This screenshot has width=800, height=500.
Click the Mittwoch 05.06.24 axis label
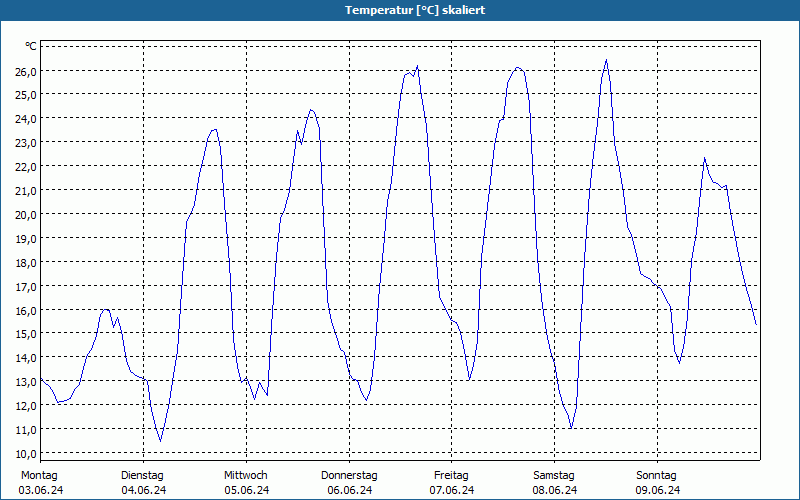[246, 482]
